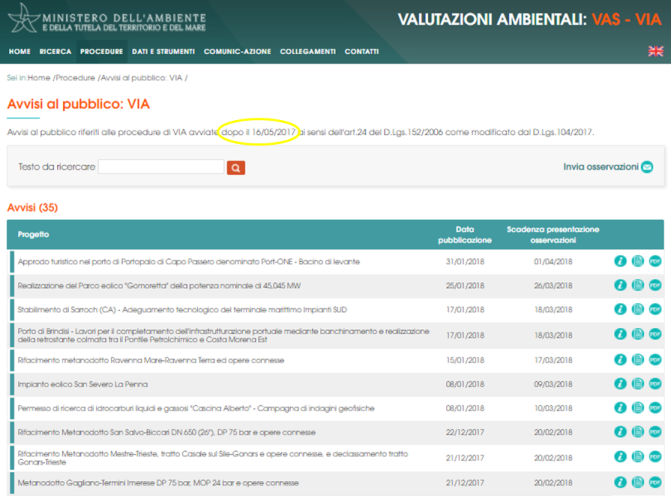Open project Stabilimento di Sarroch (CA)

[x=182, y=309]
